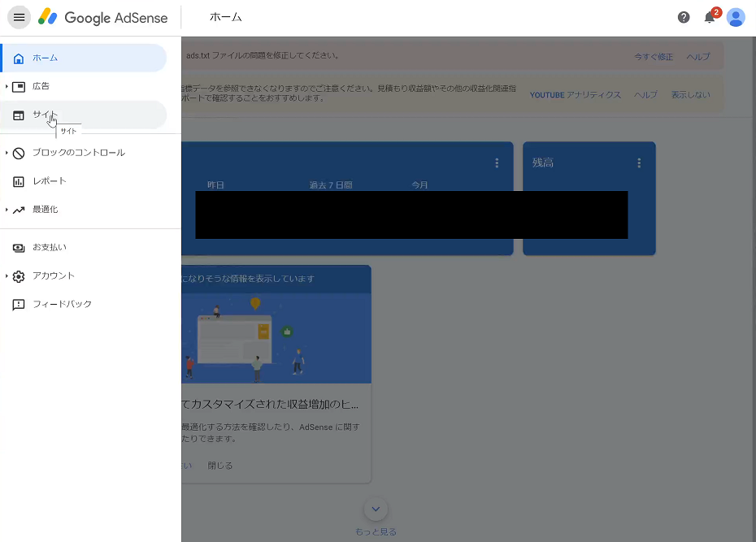Viewport: 756px width, 542px height.
Task: Click 表示しない to dismiss the notice
Action: tap(690, 95)
